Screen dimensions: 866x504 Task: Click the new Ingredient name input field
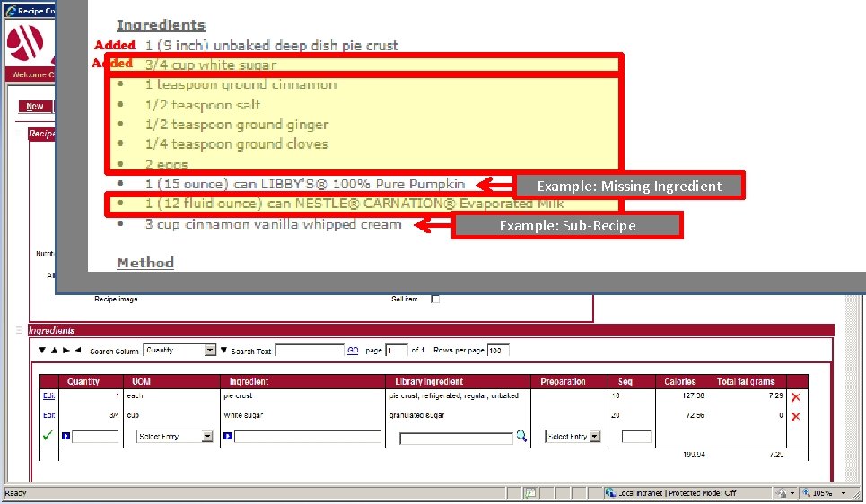point(308,437)
